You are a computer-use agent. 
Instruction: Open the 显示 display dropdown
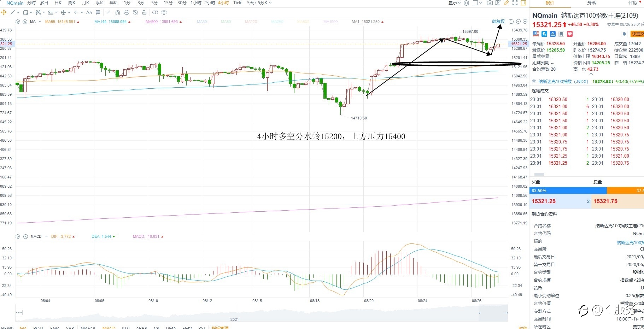455,3
